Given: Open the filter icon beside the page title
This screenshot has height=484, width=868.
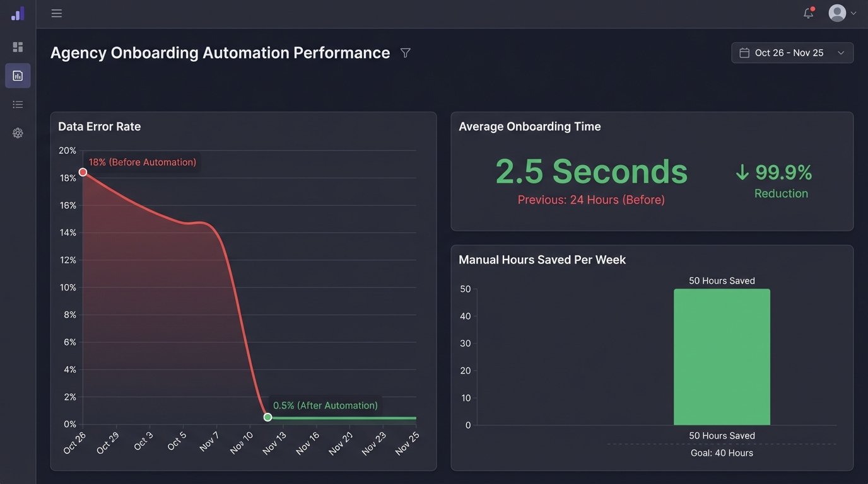Looking at the screenshot, I should [406, 53].
